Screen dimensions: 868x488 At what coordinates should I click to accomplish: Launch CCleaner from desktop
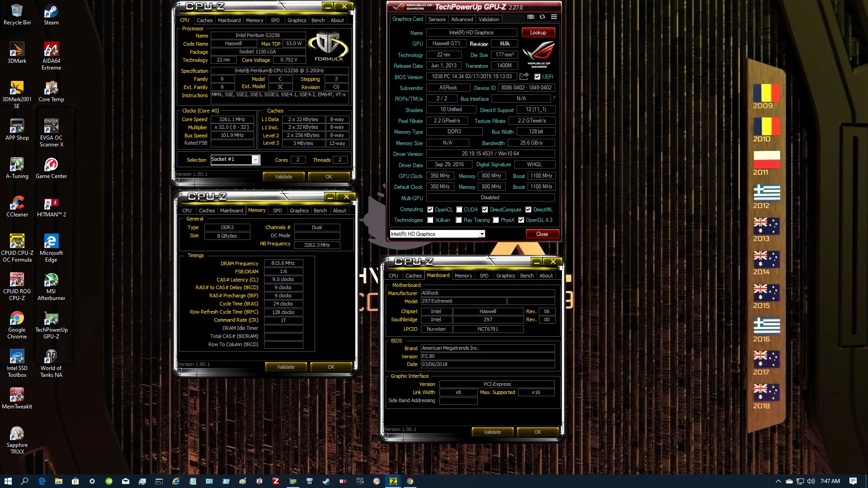(x=17, y=207)
